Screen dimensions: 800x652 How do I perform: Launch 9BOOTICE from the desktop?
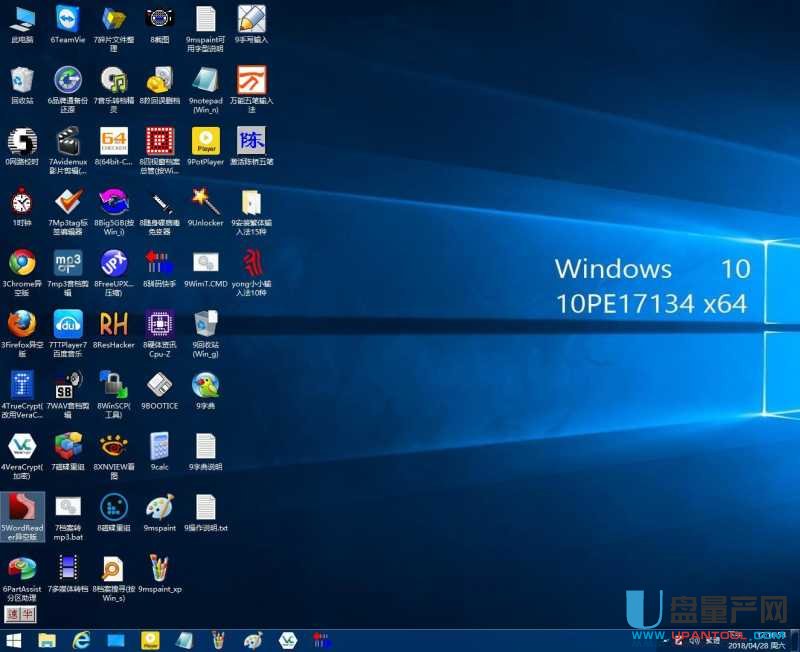click(x=160, y=391)
